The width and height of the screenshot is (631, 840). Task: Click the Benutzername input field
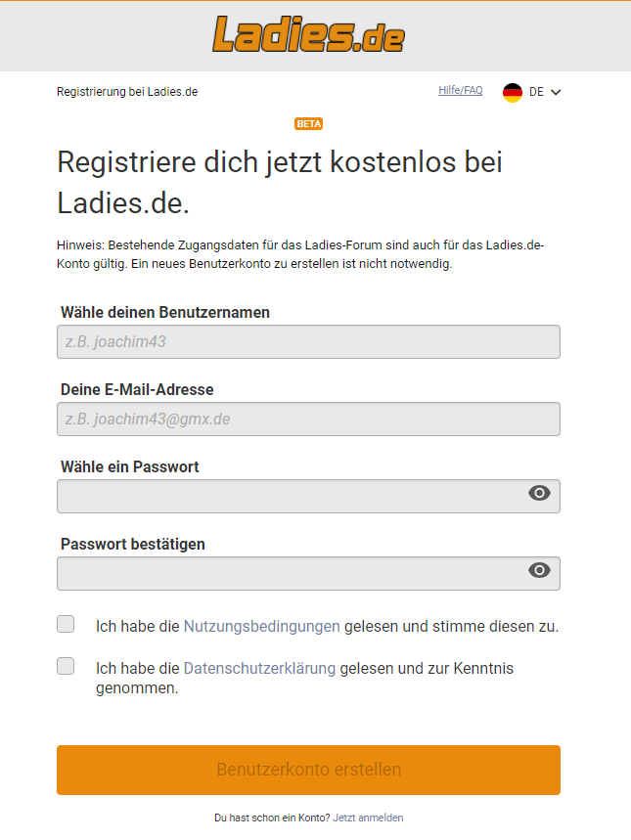tap(309, 341)
